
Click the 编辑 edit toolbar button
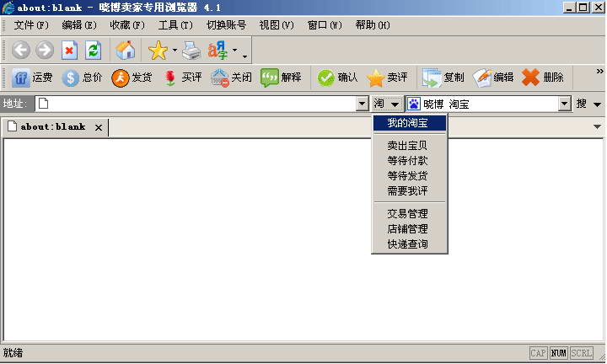[493, 78]
